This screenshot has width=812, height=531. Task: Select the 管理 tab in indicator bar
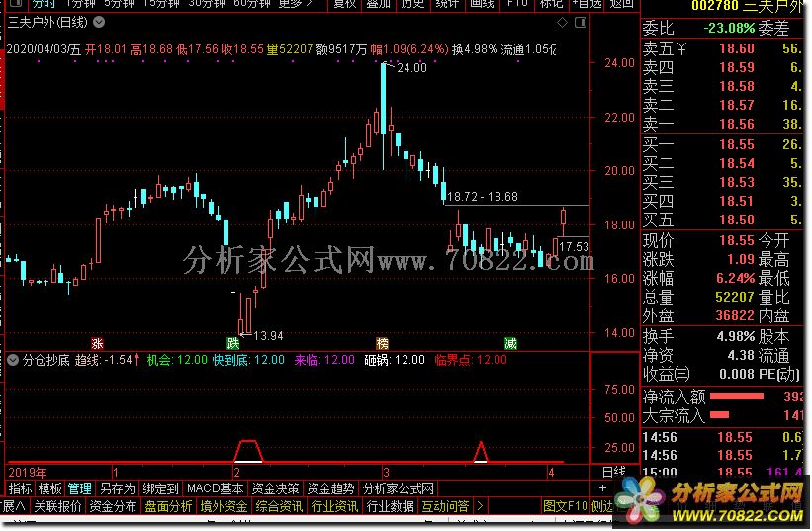[x=80, y=488]
